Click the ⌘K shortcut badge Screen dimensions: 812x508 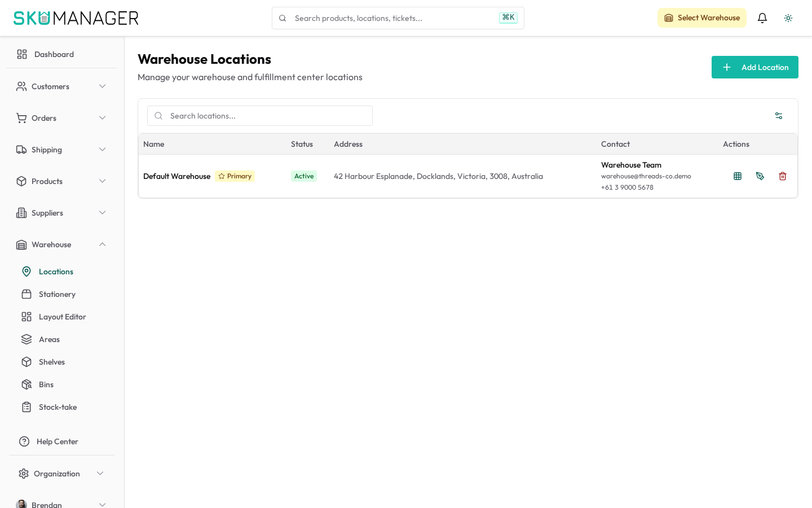click(x=508, y=17)
